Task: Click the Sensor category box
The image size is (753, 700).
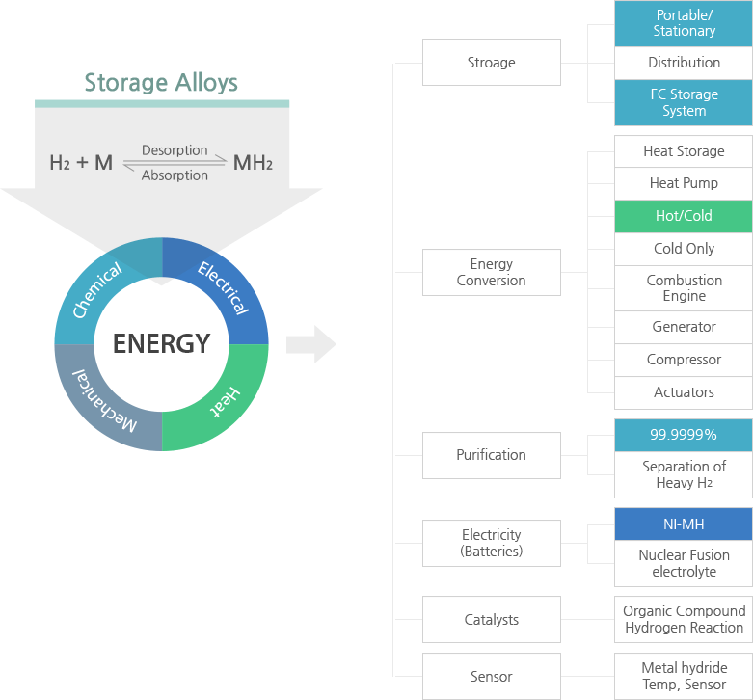Action: pyautogui.click(x=492, y=676)
